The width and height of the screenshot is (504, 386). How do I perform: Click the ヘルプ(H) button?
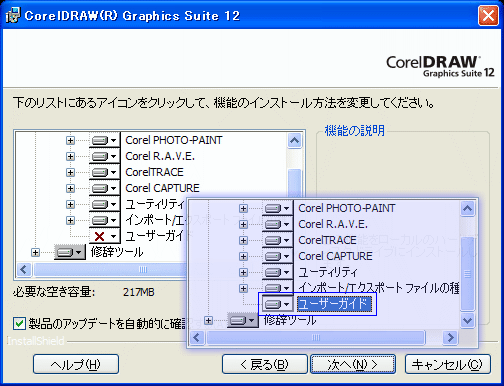coord(76,364)
